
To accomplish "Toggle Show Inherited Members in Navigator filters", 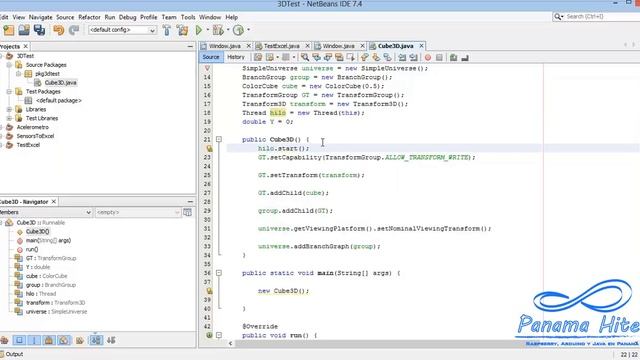I will coord(4,340).
